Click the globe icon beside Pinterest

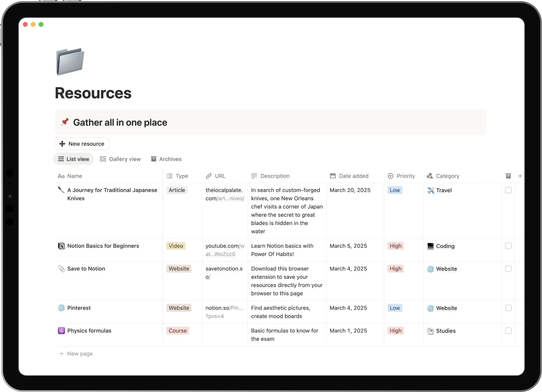(61, 308)
